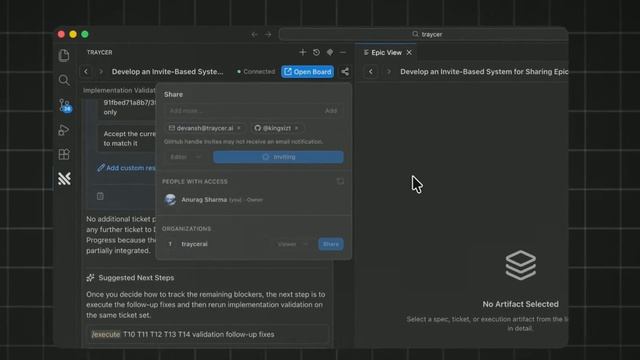Go forward with Epic View right chevron
The height and width of the screenshot is (360, 640).
pyautogui.click(x=389, y=72)
